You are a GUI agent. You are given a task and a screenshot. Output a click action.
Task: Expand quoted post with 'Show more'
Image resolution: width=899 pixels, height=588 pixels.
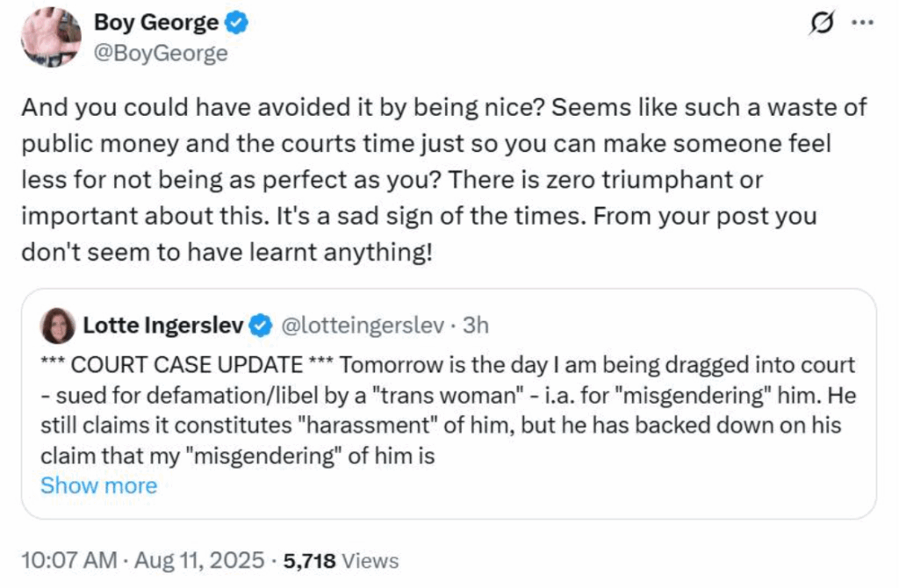point(99,485)
